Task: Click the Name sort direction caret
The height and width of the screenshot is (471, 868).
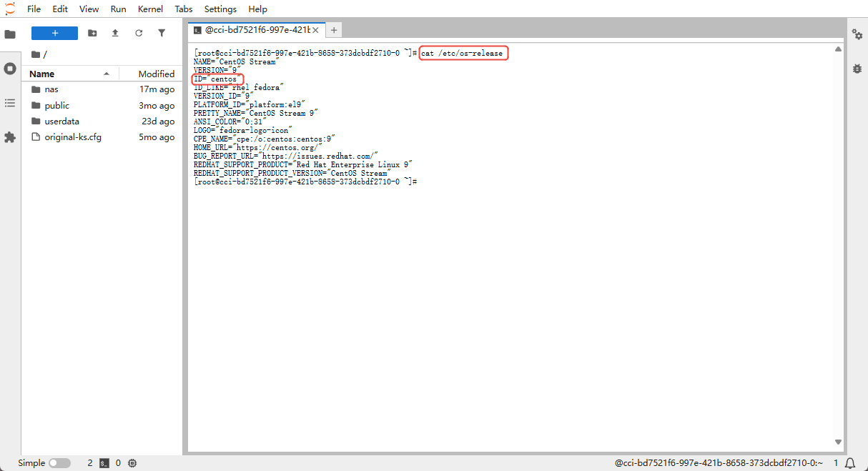Action: tap(107, 74)
